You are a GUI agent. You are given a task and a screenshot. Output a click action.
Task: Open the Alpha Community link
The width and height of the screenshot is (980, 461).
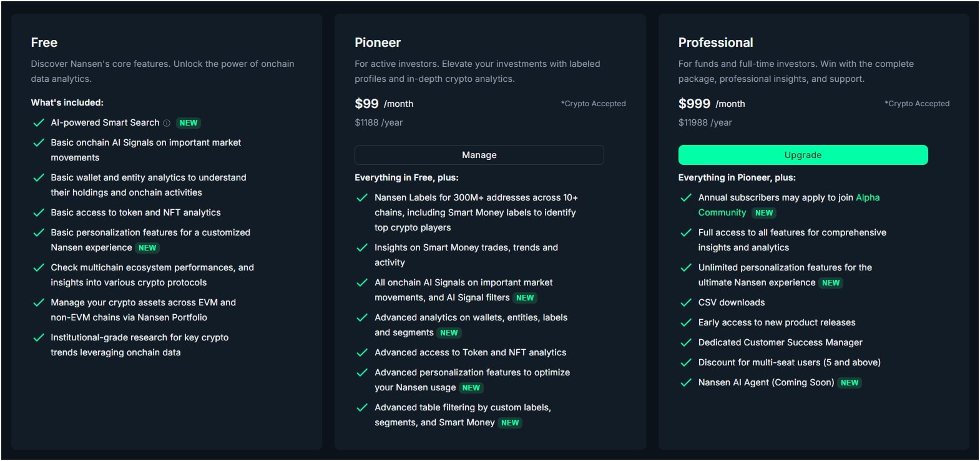tap(789, 205)
